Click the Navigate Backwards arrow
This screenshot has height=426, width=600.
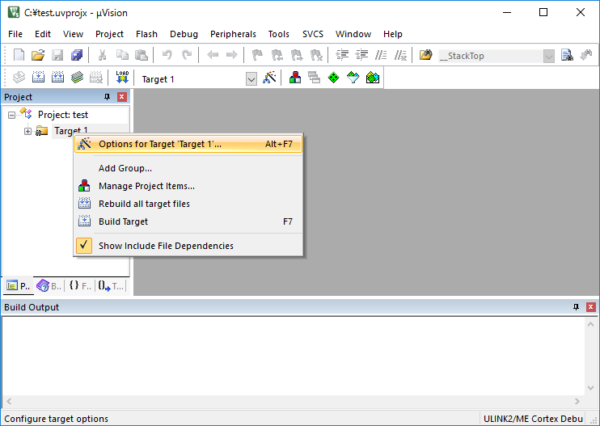pos(212,55)
